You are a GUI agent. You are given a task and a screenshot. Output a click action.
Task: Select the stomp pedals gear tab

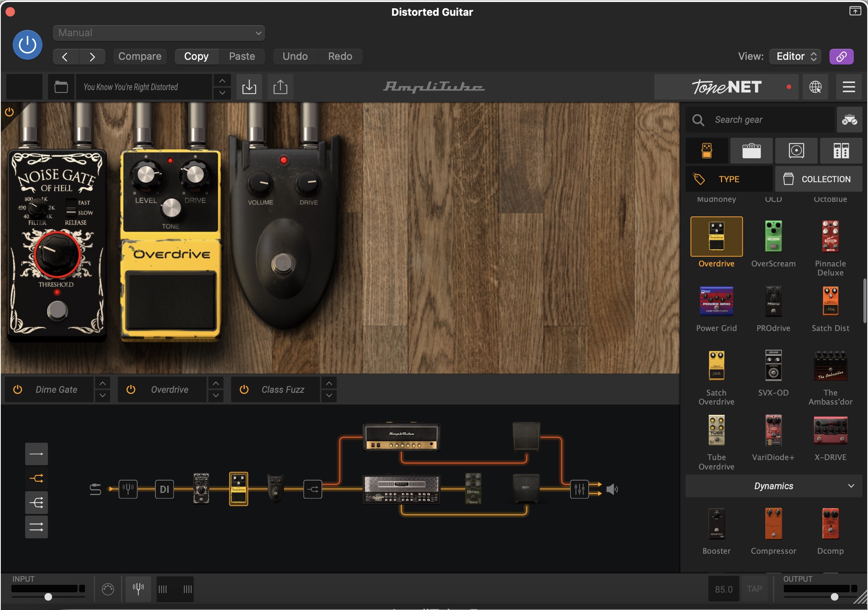707,151
